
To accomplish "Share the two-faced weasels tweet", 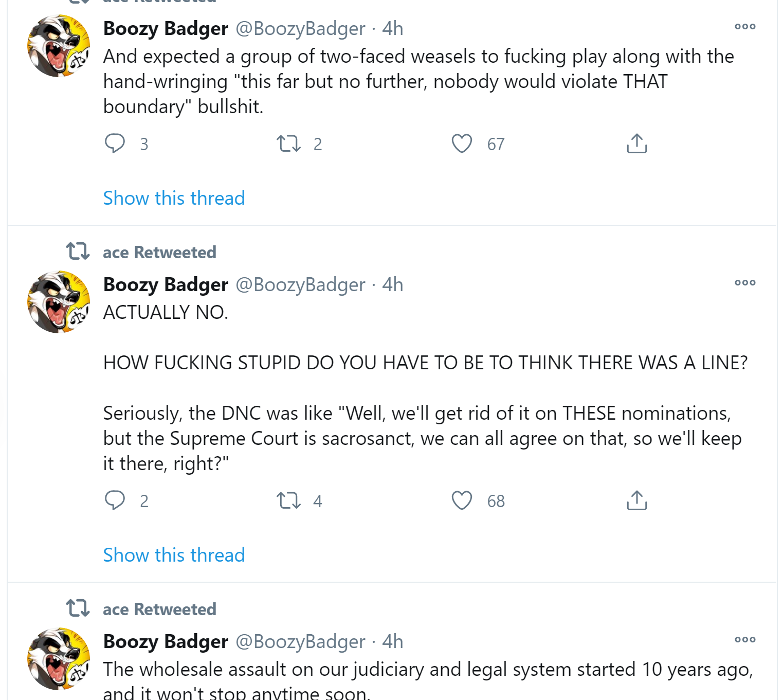I will tap(636, 143).
